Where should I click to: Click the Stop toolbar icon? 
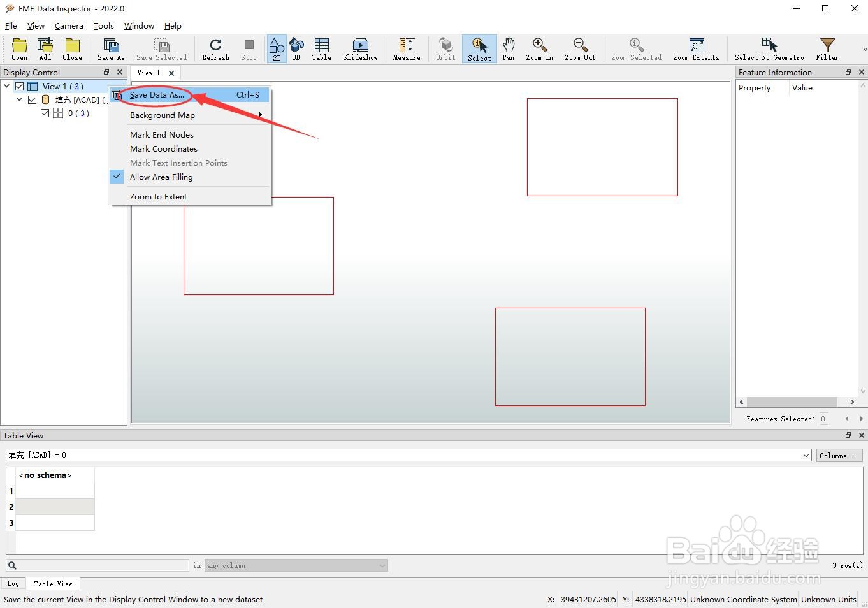tap(249, 49)
